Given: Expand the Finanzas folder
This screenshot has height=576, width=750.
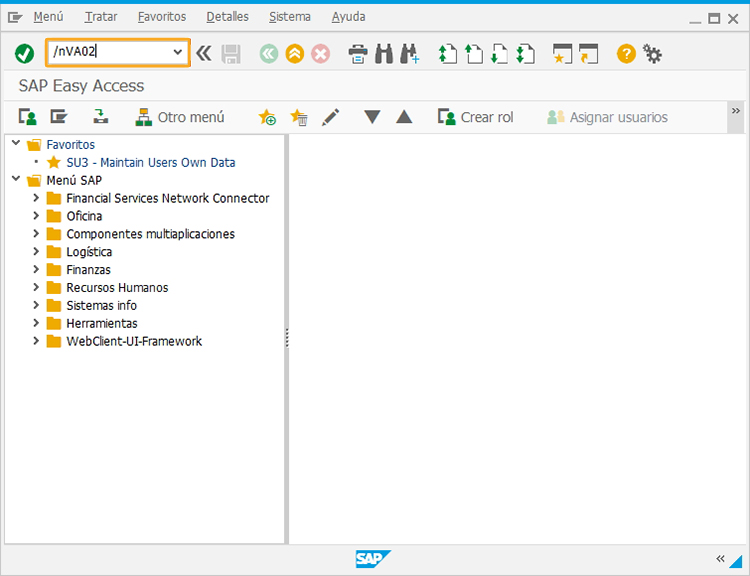Looking at the screenshot, I should pos(36,269).
